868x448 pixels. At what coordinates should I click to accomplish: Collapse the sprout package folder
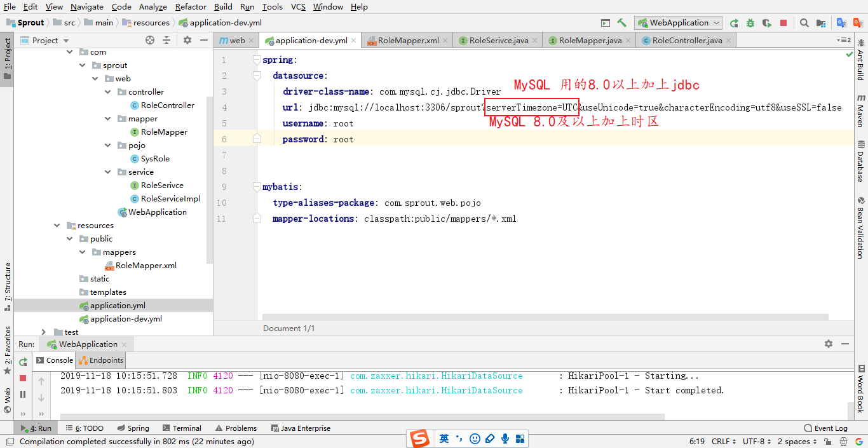tap(83, 65)
